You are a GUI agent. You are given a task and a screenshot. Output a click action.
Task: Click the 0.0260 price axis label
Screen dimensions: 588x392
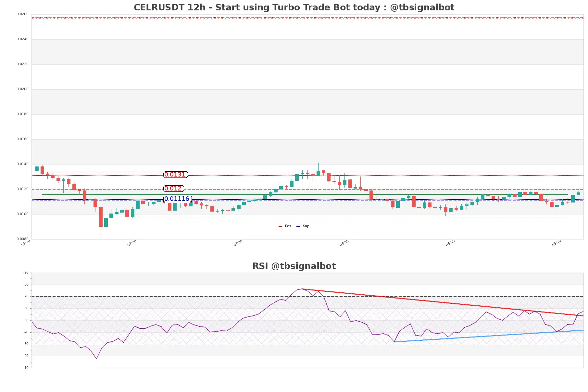point(22,14)
